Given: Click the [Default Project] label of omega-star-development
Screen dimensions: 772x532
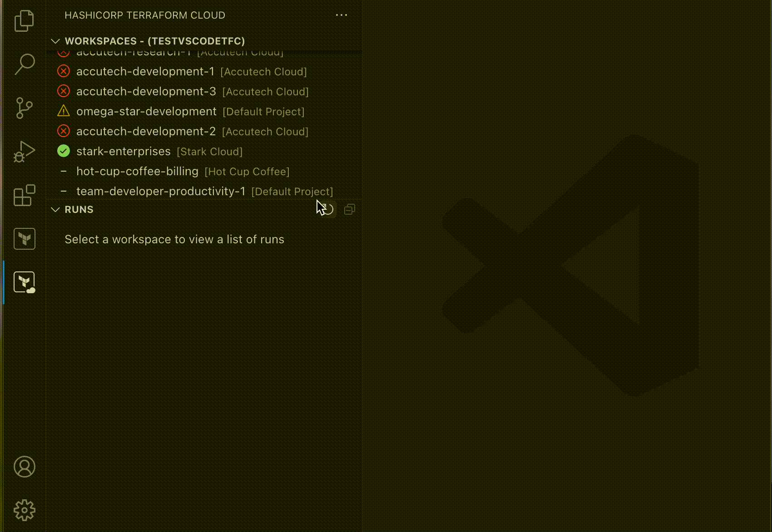Looking at the screenshot, I should click(x=263, y=112).
